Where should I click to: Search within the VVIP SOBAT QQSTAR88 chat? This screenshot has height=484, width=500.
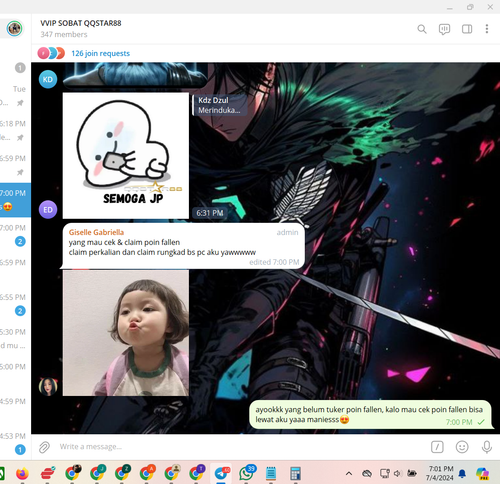[422, 29]
